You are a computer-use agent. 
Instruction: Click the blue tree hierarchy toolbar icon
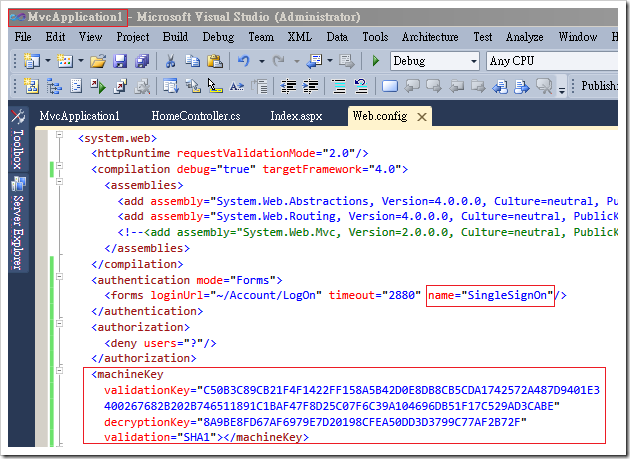(54, 86)
